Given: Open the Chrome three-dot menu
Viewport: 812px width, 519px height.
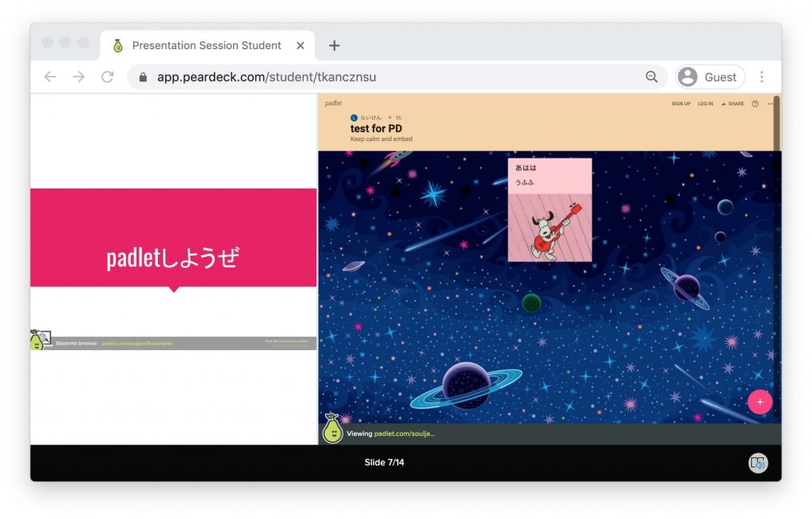Looking at the screenshot, I should [762, 77].
